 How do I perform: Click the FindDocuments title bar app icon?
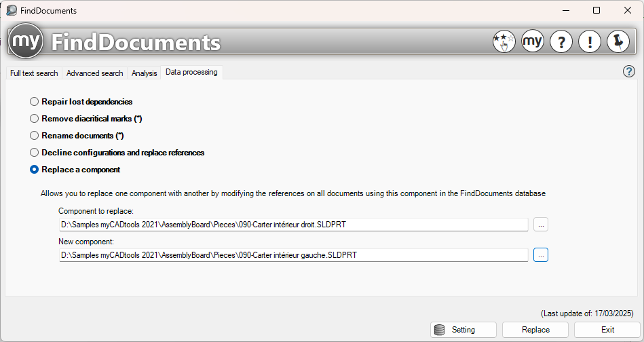pos(12,10)
